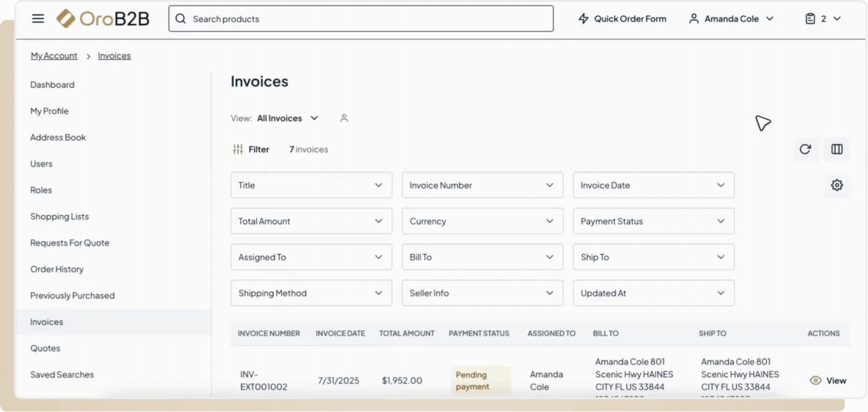Screen dimensions: 868x412
Task: Click the 7 invoices count text
Action: coord(309,149)
